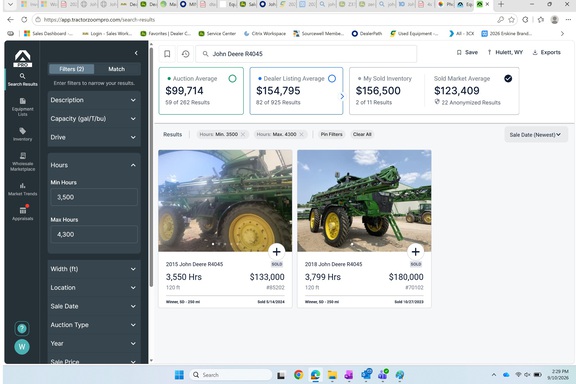Open Microsoft Teams from taskbar
Screen dimensions: 576x384
383,375
